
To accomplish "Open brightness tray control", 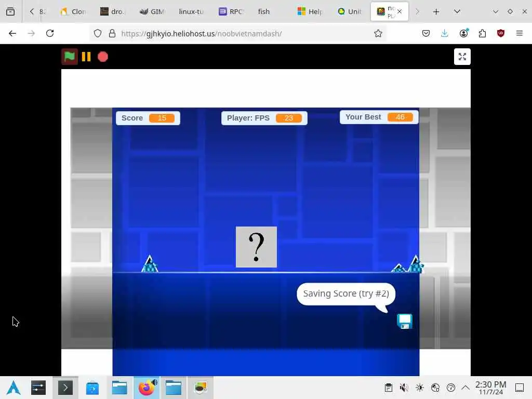I will (420, 388).
